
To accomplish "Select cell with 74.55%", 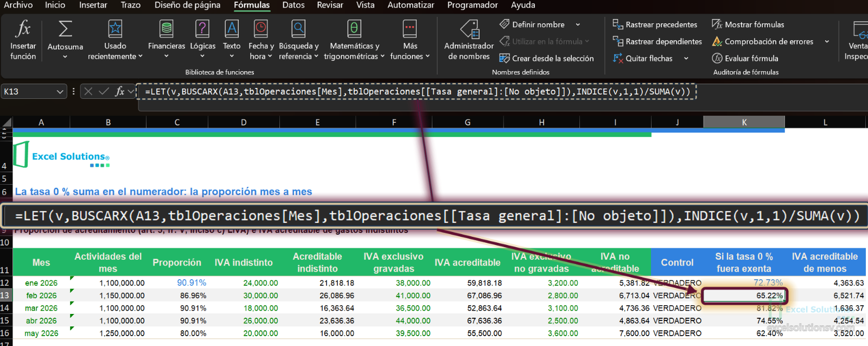I will tap(744, 320).
